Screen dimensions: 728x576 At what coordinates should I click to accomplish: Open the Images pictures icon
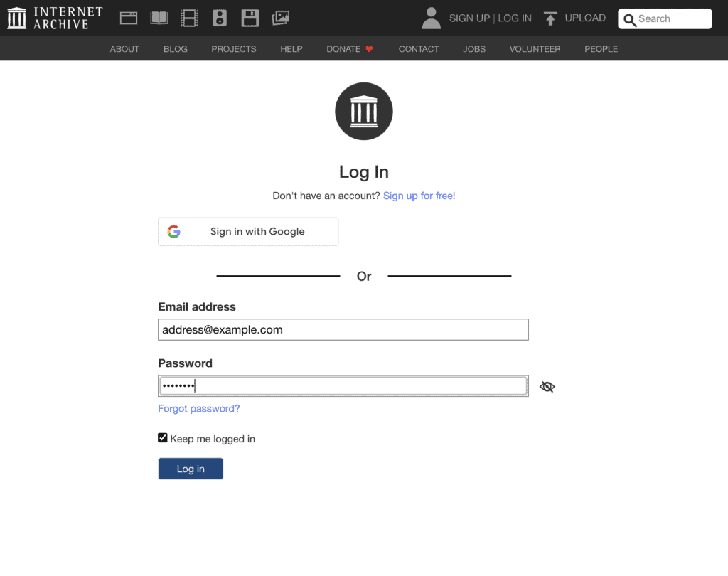coord(280,18)
